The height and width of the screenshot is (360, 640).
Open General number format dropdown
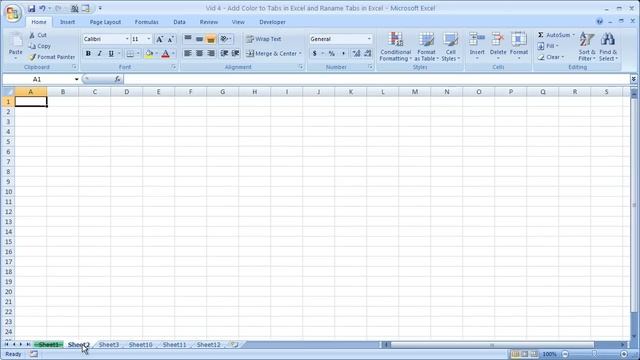point(369,39)
